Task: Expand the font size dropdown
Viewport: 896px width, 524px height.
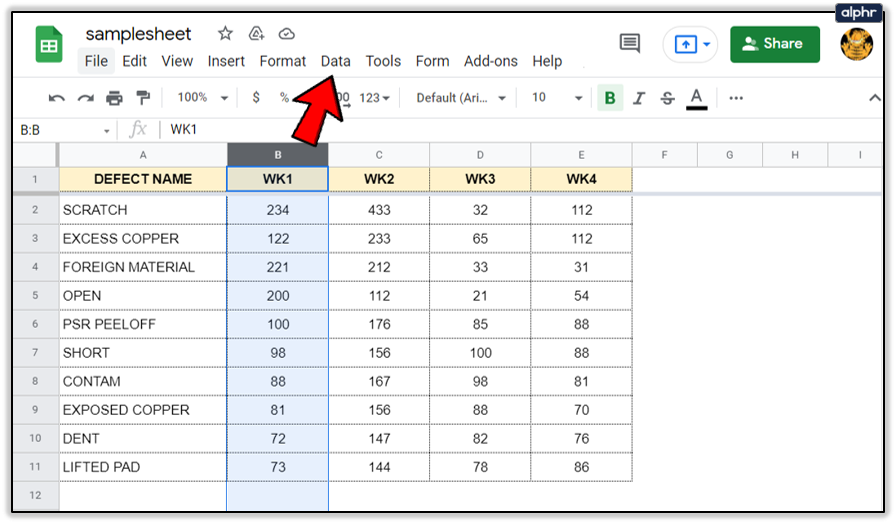Action: tap(556, 98)
